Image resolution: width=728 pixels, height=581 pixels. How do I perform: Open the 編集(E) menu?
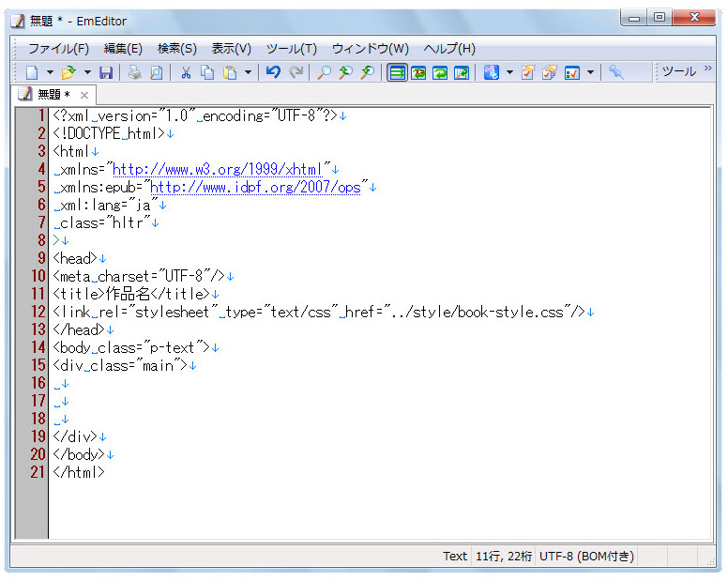[x=123, y=48]
